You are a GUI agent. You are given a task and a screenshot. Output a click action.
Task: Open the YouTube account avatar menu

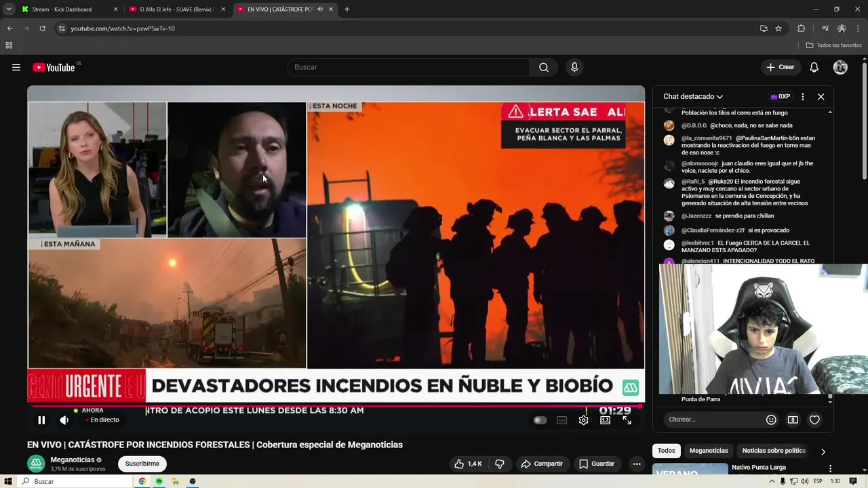(x=840, y=67)
